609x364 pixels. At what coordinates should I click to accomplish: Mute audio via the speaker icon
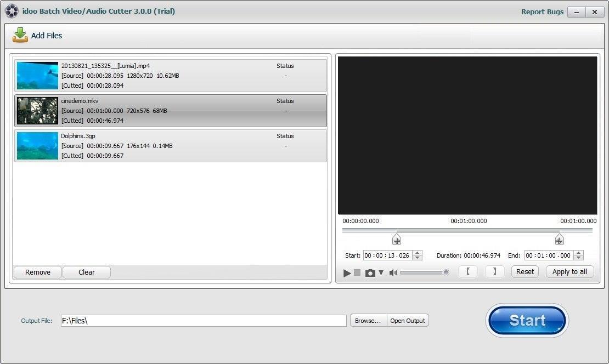pos(393,271)
